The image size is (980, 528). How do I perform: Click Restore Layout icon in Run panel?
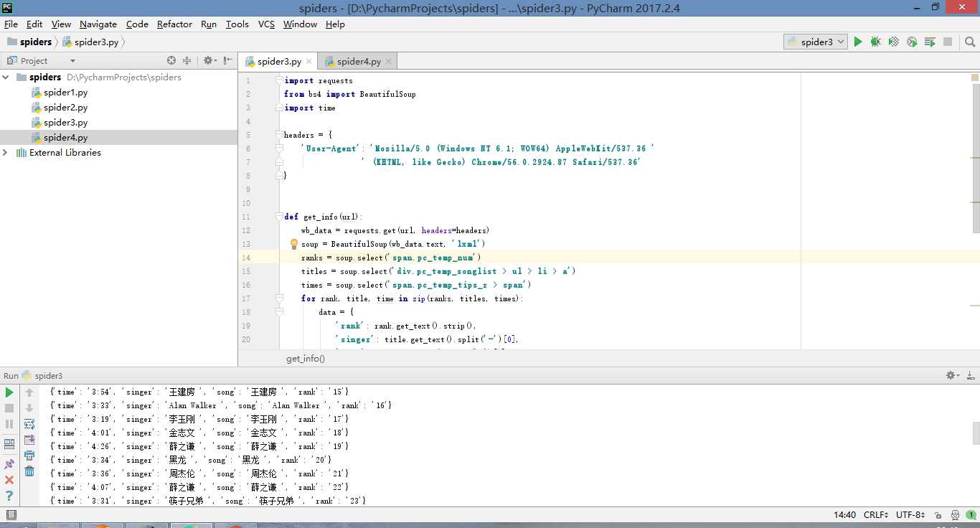coord(9,444)
